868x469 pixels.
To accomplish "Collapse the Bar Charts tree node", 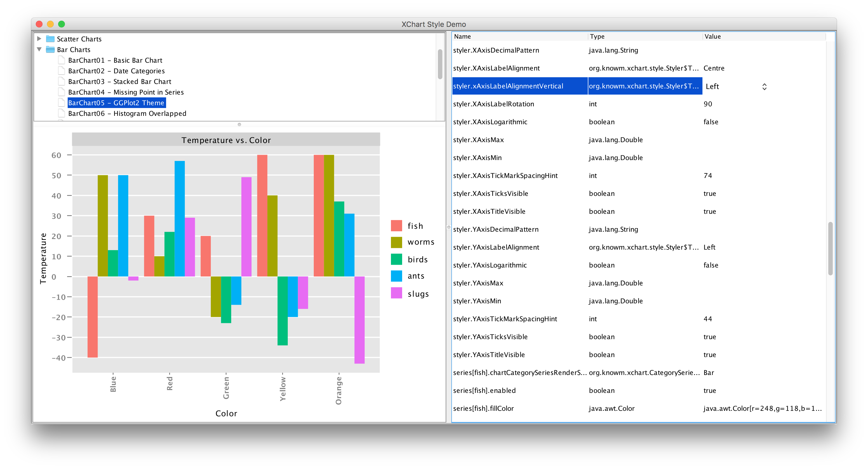I will click(39, 50).
